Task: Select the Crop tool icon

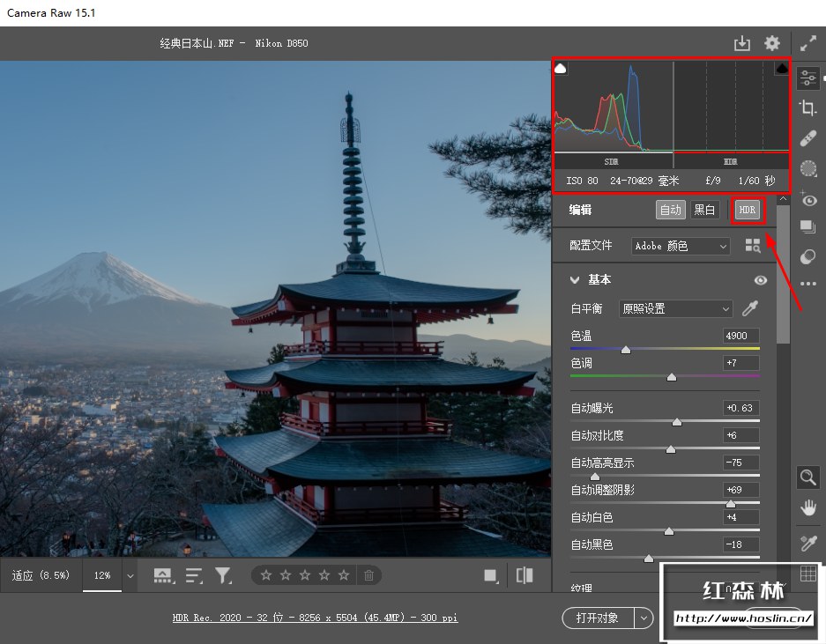Action: point(807,108)
